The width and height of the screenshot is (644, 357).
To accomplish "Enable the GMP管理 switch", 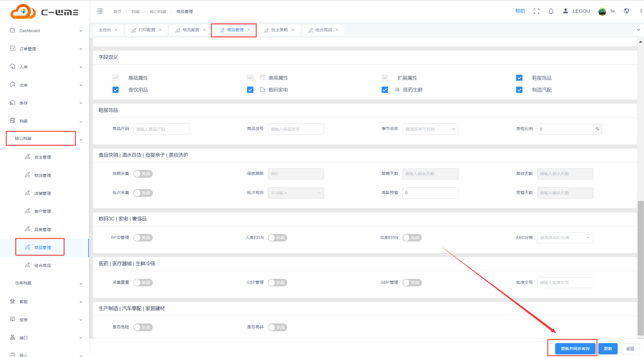I will (412, 283).
